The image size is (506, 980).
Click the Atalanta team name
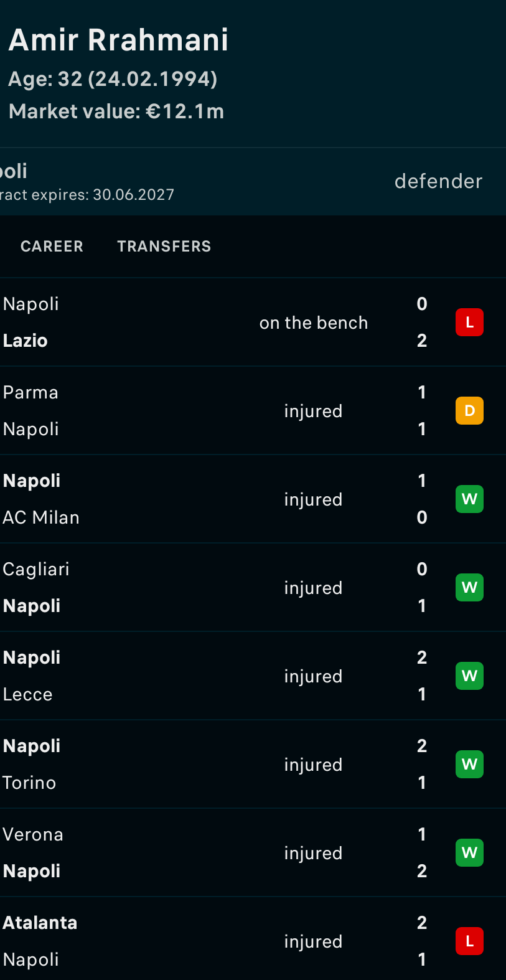tap(40, 923)
